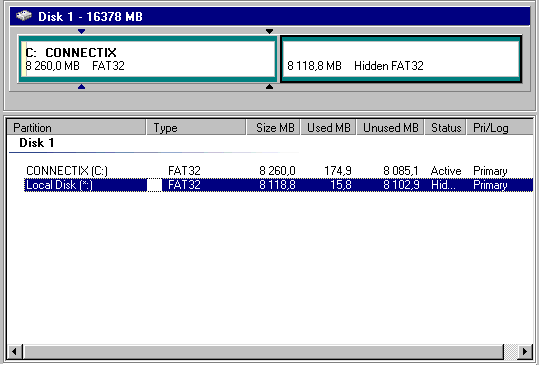Click the blue bottom marker below C: partition
Image resolution: width=539 pixels, height=365 pixels.
81,87
